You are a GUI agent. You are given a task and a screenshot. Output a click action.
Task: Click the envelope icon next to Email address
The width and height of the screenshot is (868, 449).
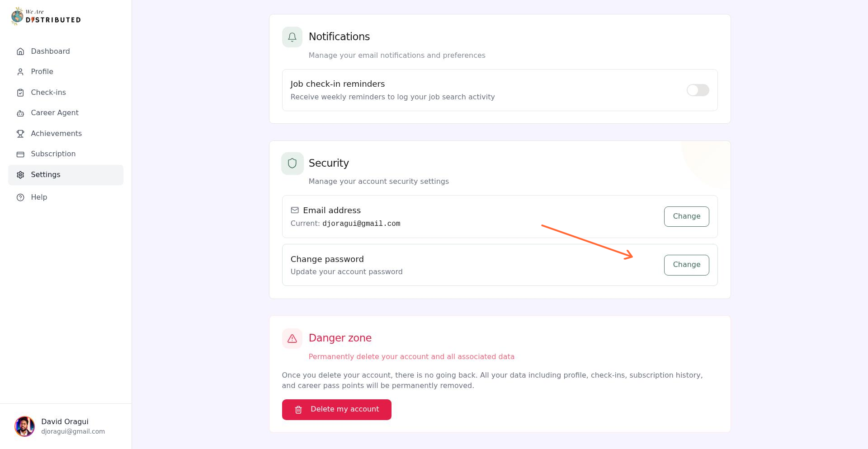(294, 210)
